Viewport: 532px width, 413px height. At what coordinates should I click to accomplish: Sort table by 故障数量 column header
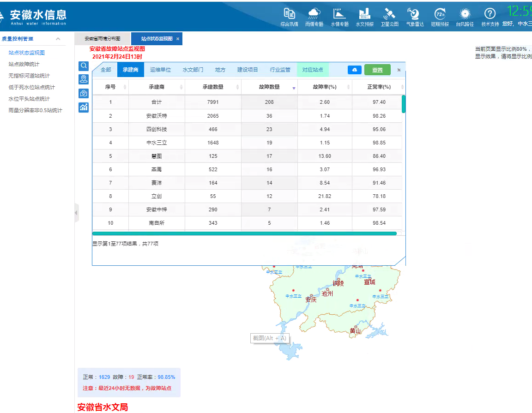pos(270,87)
